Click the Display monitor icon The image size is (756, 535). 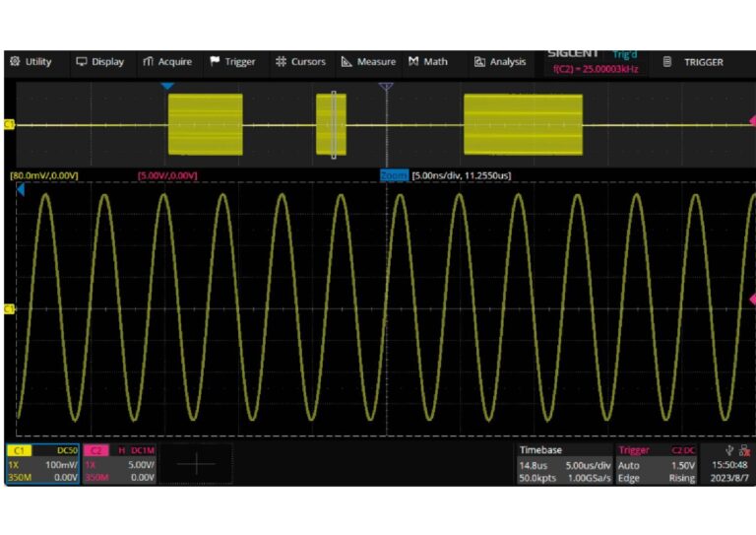82,61
